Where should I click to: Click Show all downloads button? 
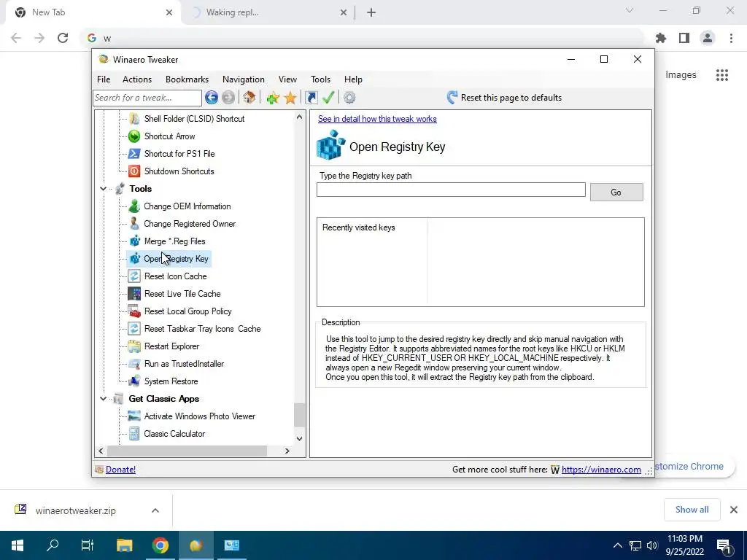coord(692,510)
